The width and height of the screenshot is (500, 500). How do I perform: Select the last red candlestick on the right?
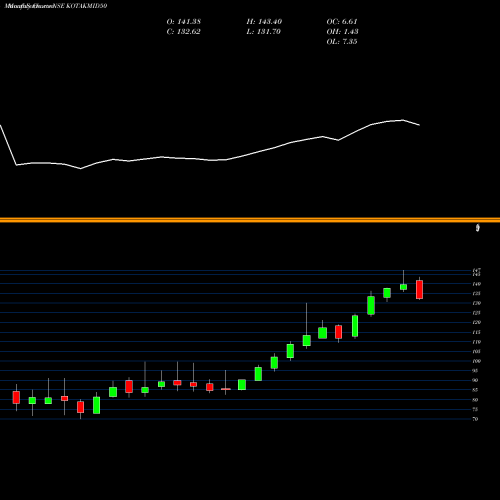pos(419,290)
